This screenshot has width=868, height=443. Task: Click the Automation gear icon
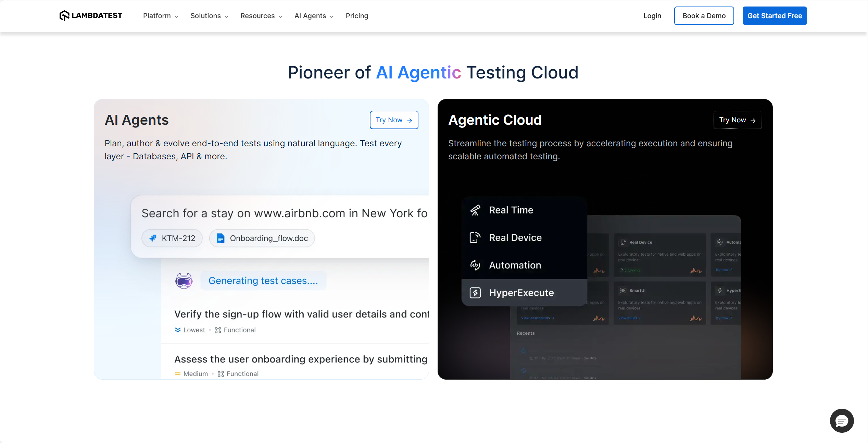point(475,265)
